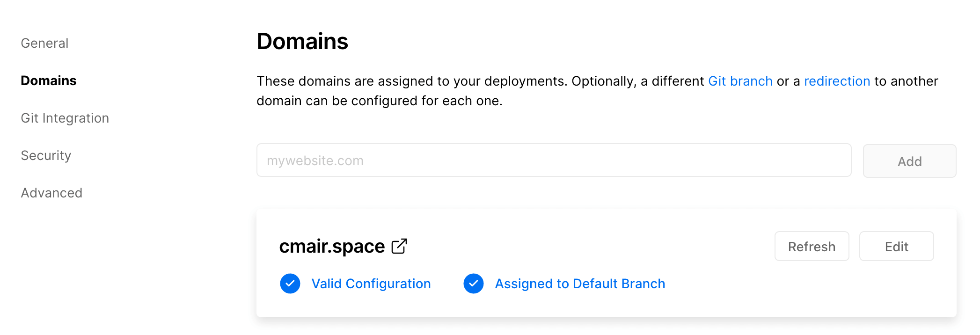The image size is (980, 335).
Task: Click the cmair.space domain name
Action: coord(332,246)
